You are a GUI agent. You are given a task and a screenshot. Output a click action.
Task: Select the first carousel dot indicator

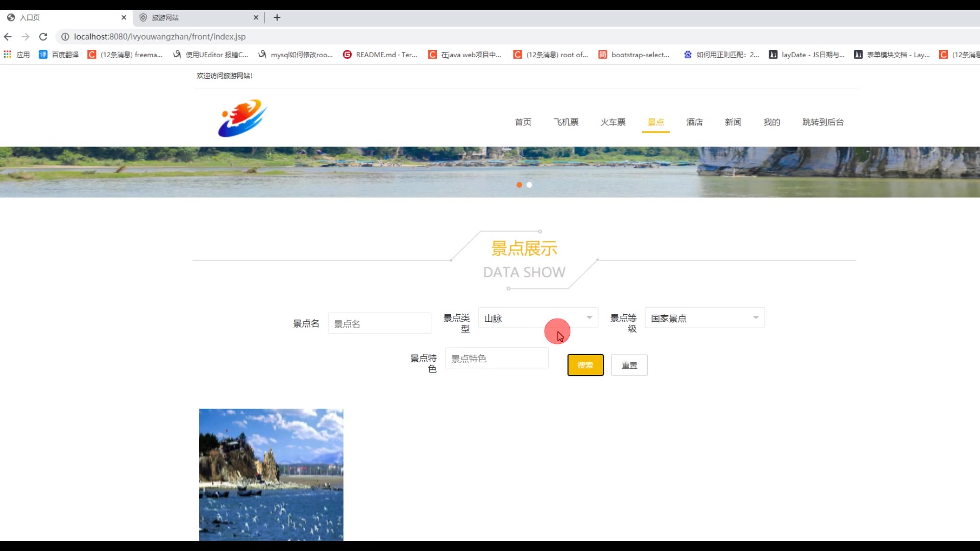pyautogui.click(x=519, y=185)
